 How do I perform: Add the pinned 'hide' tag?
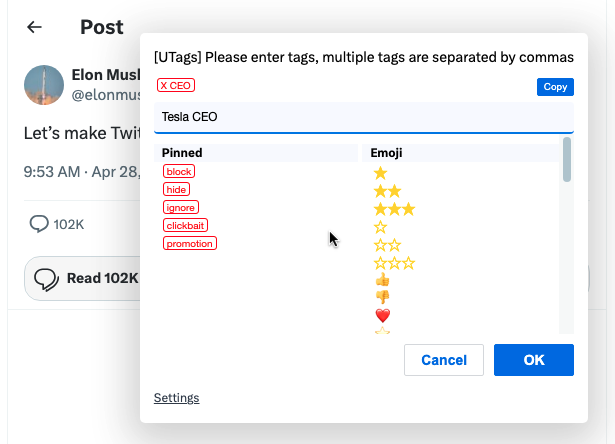(x=177, y=189)
